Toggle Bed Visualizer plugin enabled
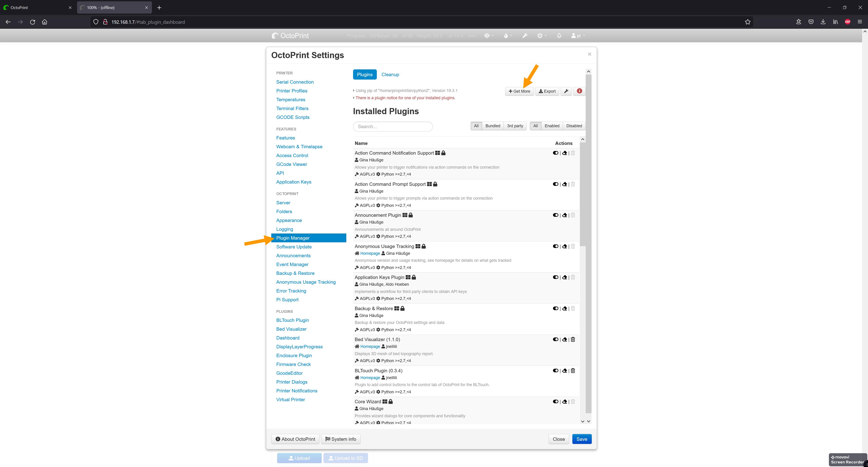Image resolution: width=868 pixels, height=467 pixels. click(555, 339)
